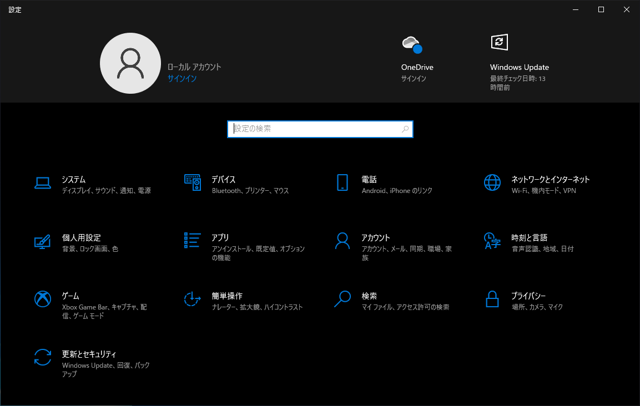
Task: Minimize the 設定 window
Action: 576,9
